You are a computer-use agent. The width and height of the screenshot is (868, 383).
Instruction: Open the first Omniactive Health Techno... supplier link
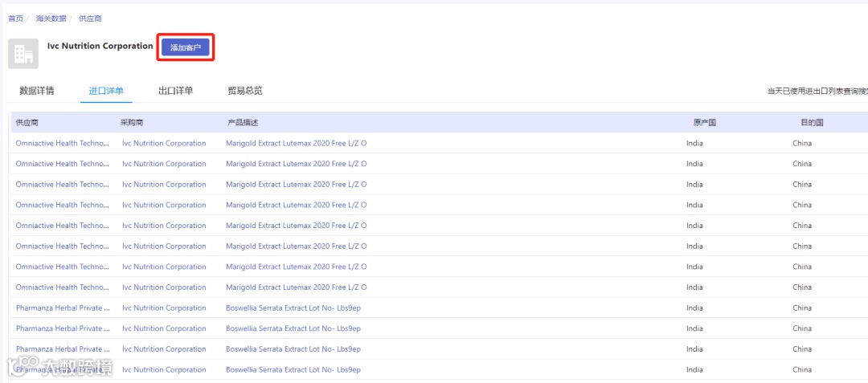pos(63,143)
